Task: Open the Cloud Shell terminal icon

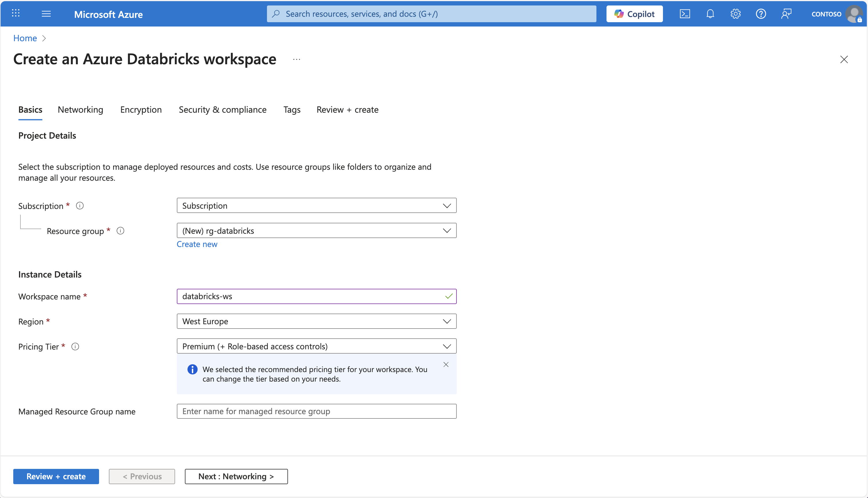Action: click(x=685, y=14)
